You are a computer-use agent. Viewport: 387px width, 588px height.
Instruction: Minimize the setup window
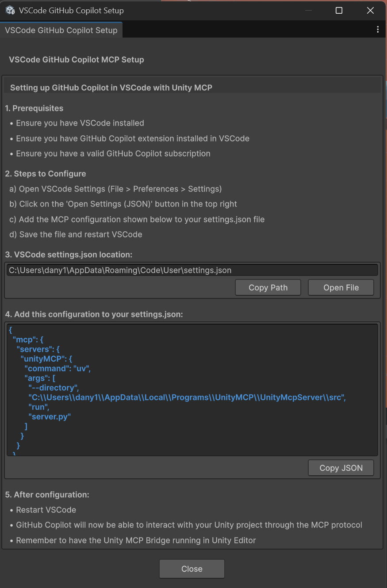pyautogui.click(x=308, y=10)
